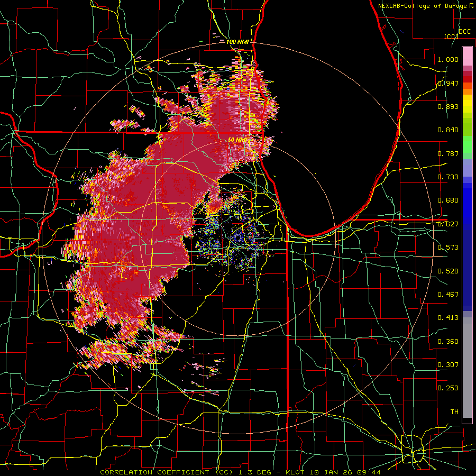The width and height of the screenshot is (476, 476).
Task: Click the 100 NMI range ring label
Action: click(x=237, y=42)
